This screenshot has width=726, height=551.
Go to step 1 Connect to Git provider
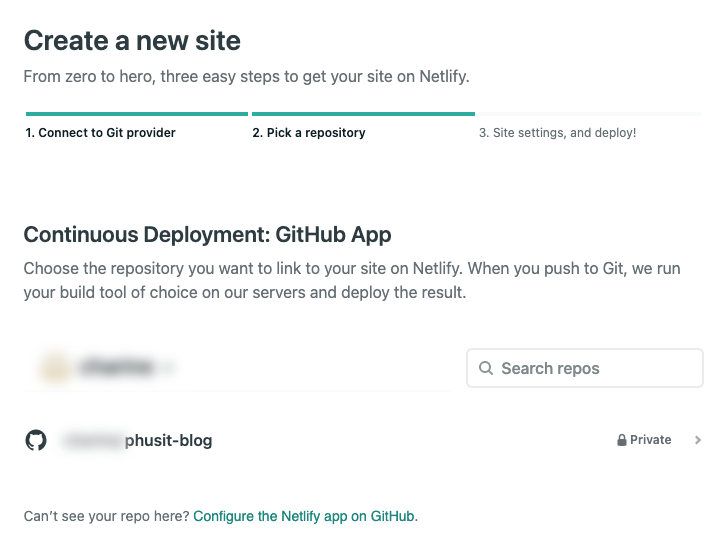101,133
